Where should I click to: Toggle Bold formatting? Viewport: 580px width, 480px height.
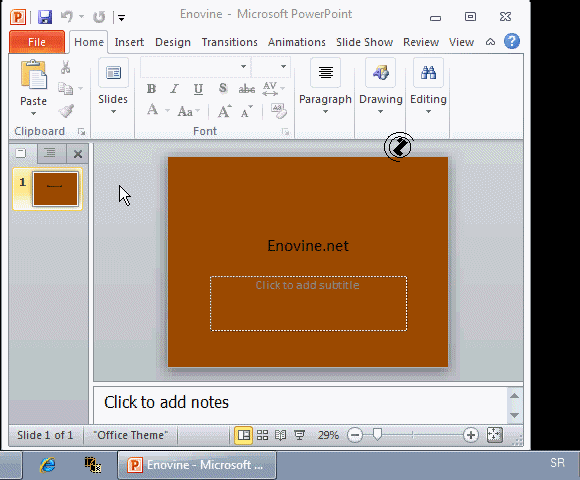151,89
